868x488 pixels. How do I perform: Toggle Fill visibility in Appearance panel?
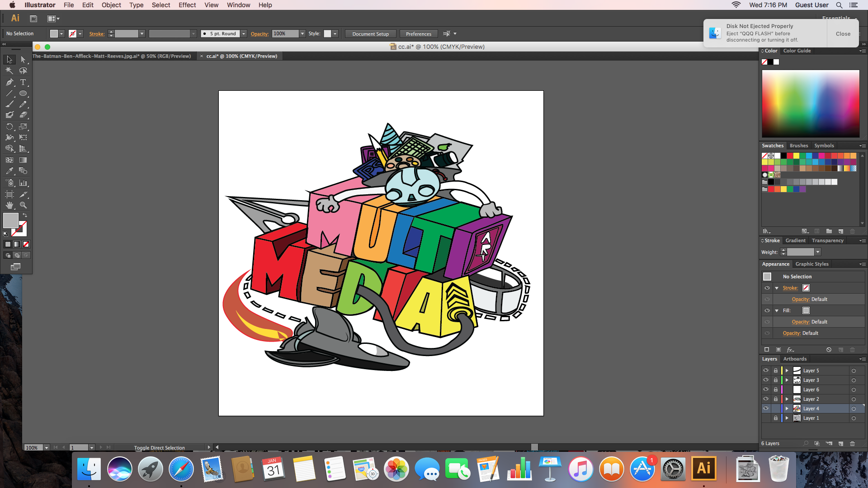pyautogui.click(x=767, y=310)
